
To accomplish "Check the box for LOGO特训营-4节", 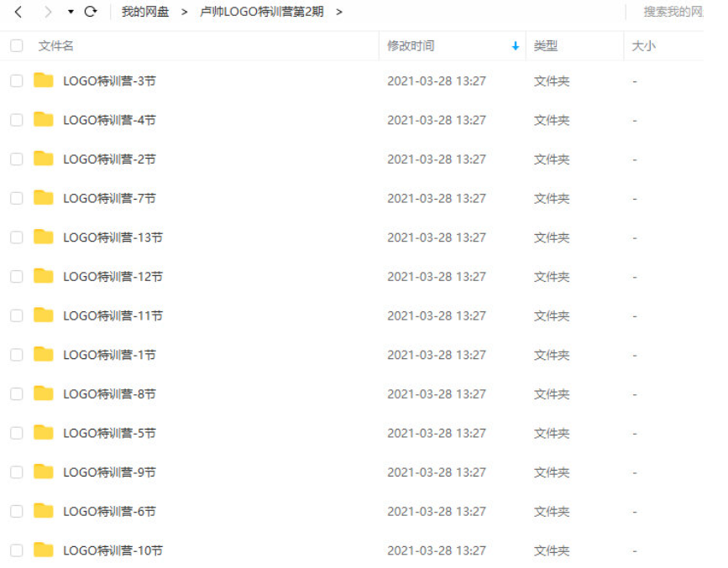I will 17,120.
